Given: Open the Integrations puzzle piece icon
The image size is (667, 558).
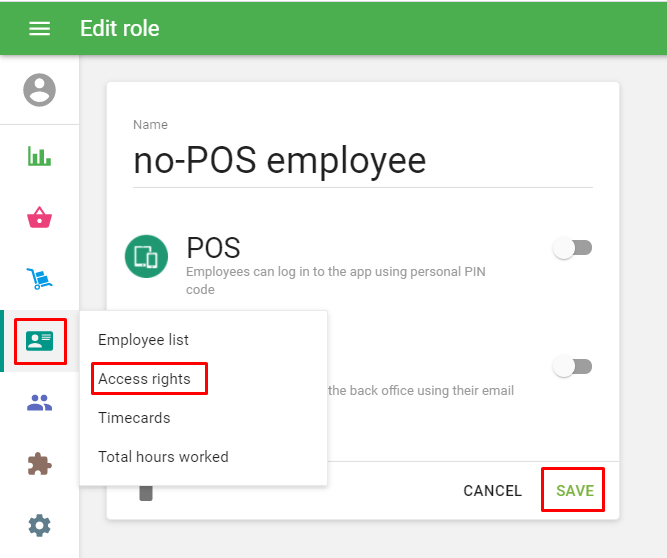Looking at the screenshot, I should (39, 464).
